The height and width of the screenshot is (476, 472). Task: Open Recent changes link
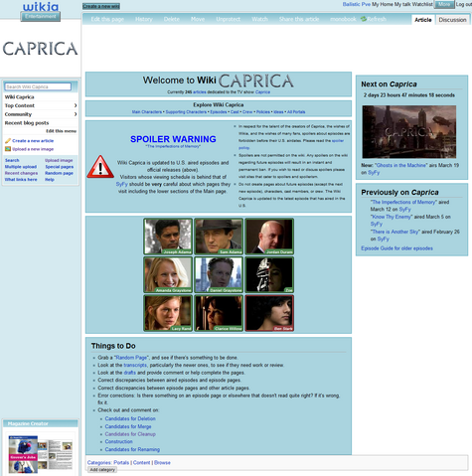point(21,173)
